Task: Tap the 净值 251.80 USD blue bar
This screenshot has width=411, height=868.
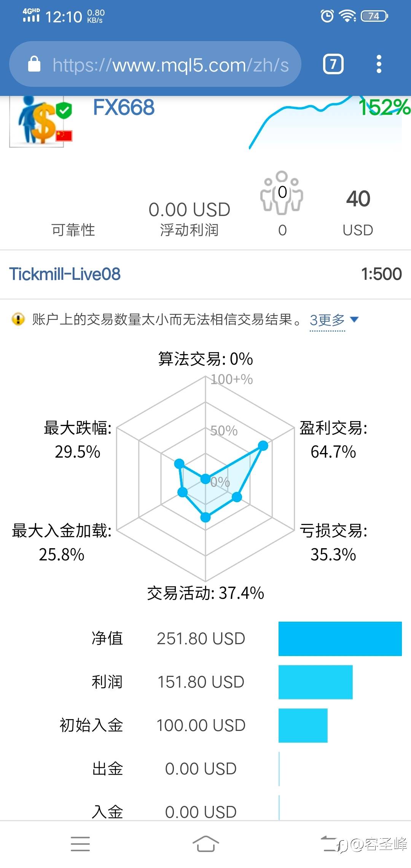Action: pos(340,638)
